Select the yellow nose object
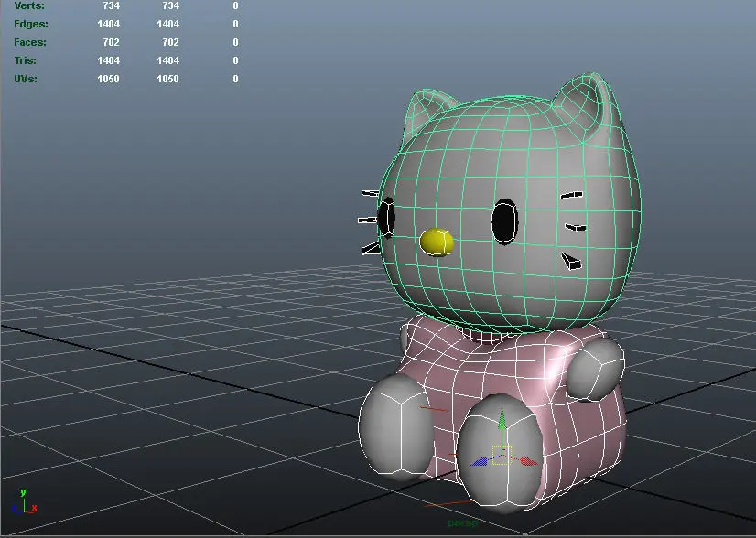 coord(437,242)
